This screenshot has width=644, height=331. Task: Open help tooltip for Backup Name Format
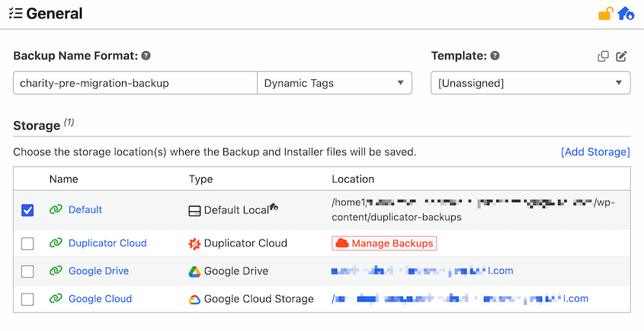(x=146, y=56)
